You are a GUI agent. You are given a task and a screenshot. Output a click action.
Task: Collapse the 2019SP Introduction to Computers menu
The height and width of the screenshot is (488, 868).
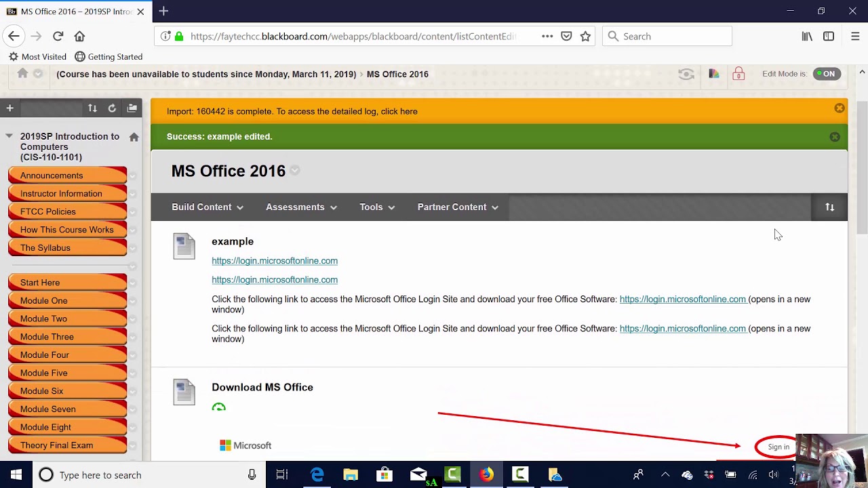[x=9, y=136]
